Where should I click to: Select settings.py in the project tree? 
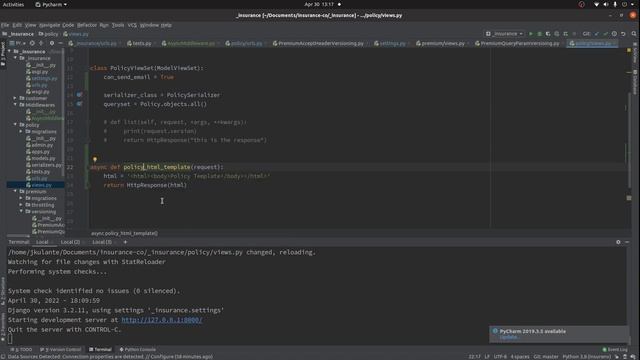point(41,78)
